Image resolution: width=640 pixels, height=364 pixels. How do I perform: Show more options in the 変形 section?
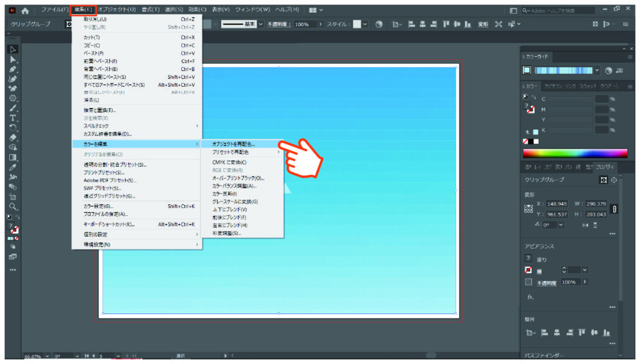(x=612, y=234)
